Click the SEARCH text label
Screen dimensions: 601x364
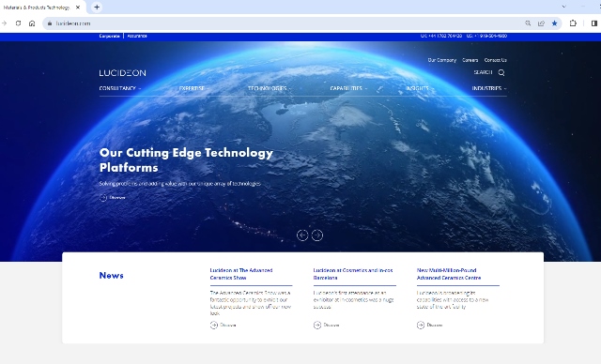(483, 72)
